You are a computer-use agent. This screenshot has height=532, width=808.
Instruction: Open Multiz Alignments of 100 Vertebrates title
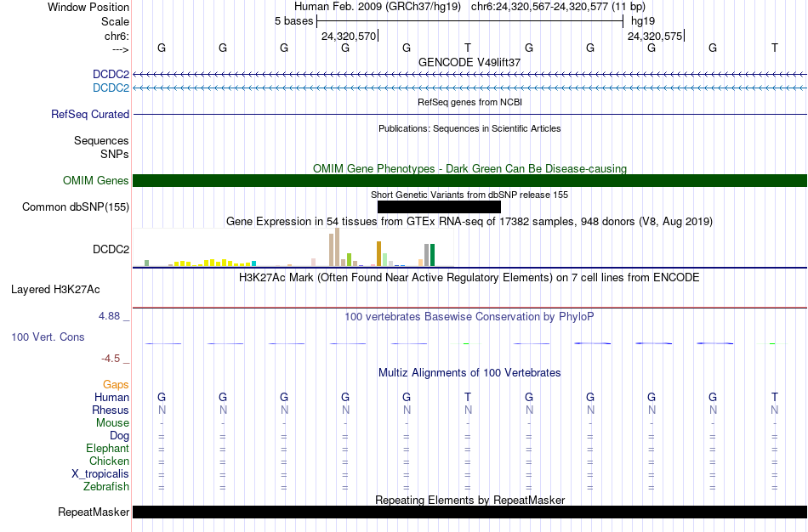click(x=469, y=372)
